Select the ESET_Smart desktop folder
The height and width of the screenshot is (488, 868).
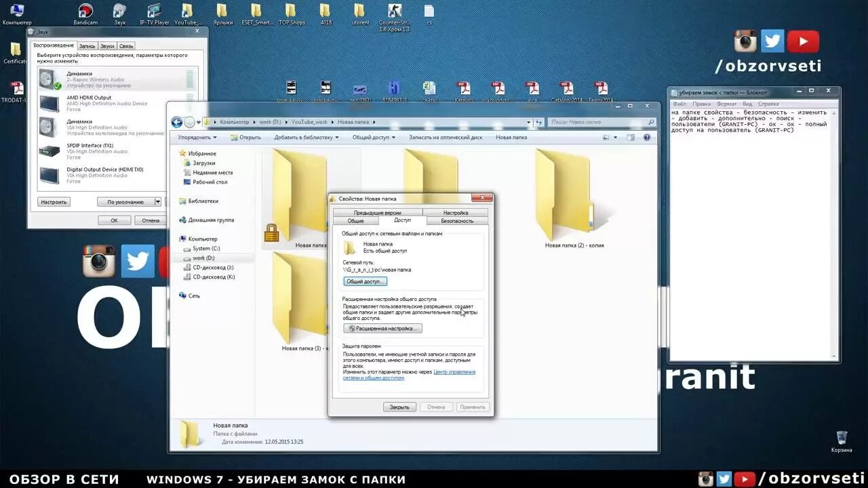pos(257,14)
